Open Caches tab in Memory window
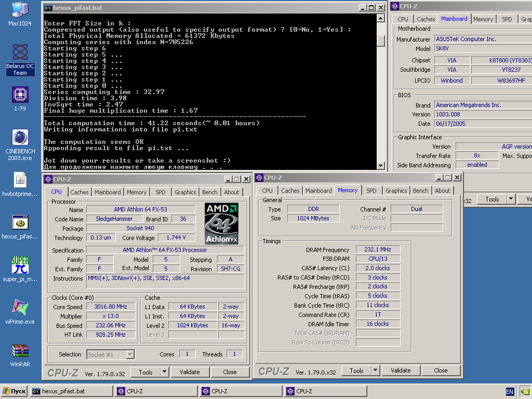Screen dimensions: 532x399 tap(290, 191)
